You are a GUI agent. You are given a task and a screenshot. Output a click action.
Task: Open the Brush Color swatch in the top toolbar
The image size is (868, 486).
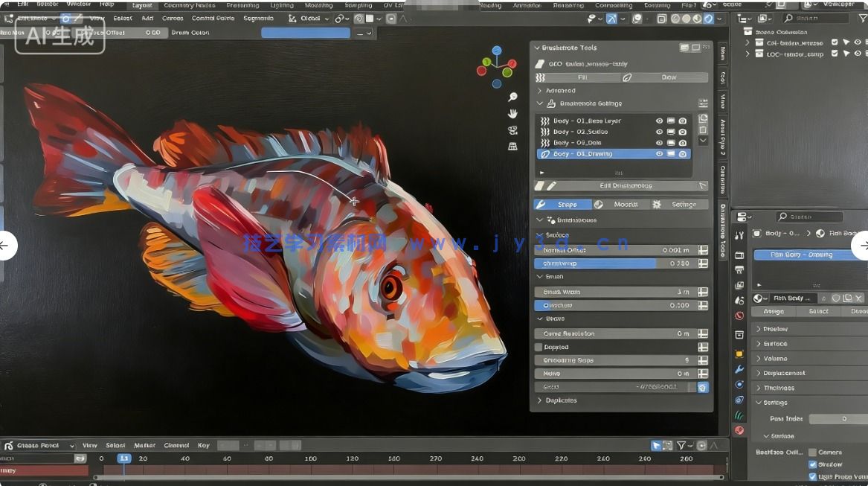[x=305, y=33]
